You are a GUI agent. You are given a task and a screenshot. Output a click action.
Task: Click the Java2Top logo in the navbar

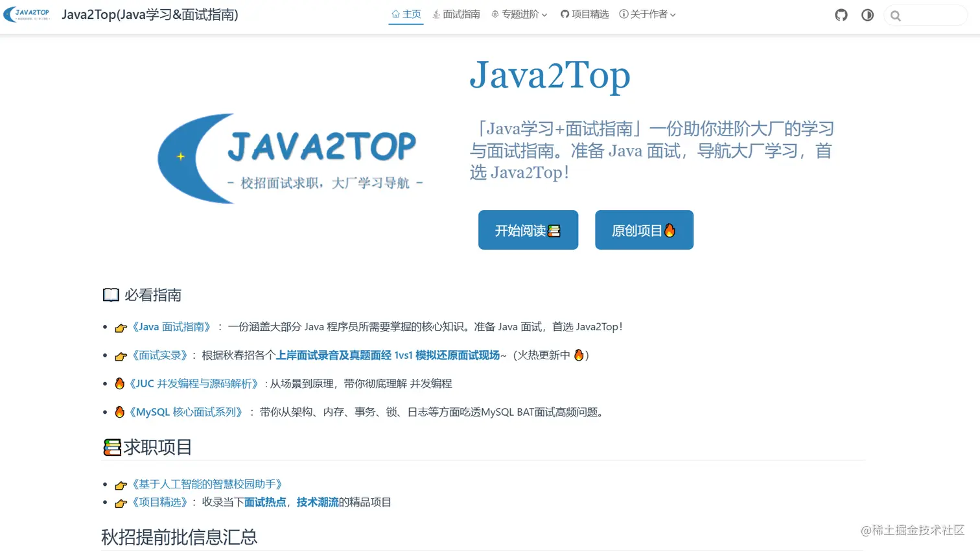(x=27, y=14)
